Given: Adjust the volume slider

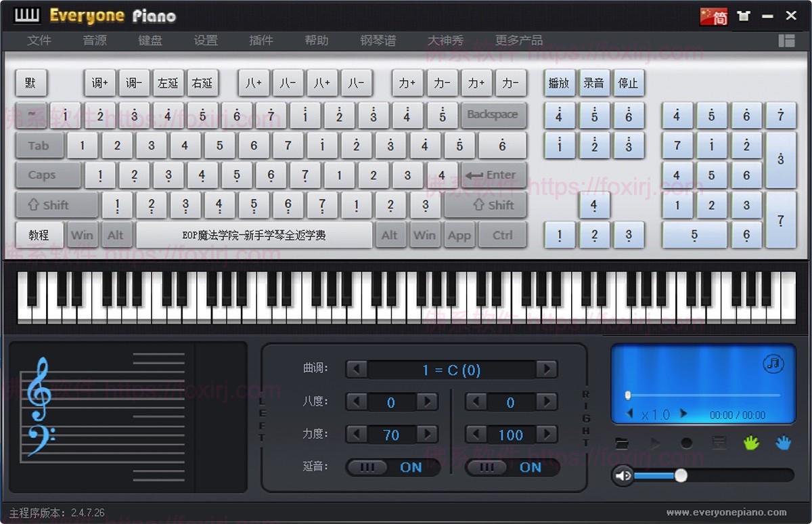Looking at the screenshot, I should point(681,476).
